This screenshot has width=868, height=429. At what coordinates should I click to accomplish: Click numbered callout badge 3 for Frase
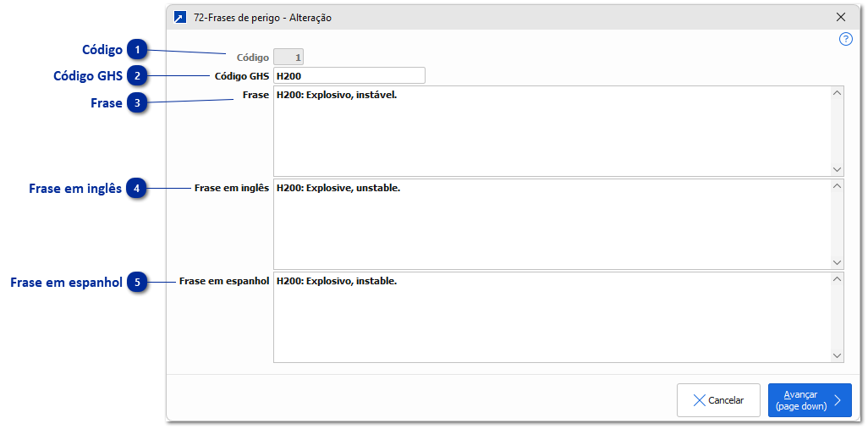pyautogui.click(x=137, y=103)
